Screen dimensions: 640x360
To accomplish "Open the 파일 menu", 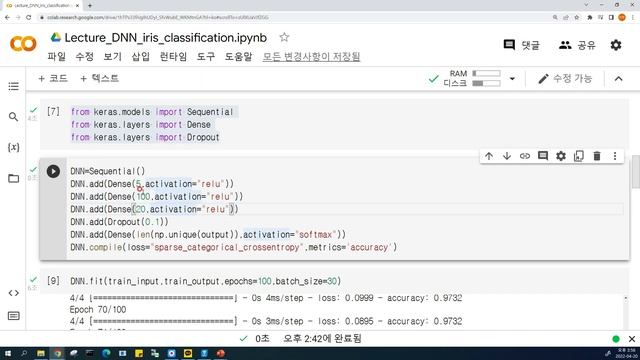I will (56, 56).
